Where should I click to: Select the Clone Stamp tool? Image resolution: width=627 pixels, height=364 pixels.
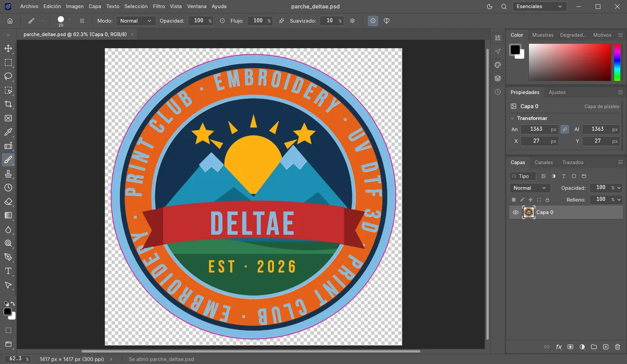pyautogui.click(x=8, y=173)
